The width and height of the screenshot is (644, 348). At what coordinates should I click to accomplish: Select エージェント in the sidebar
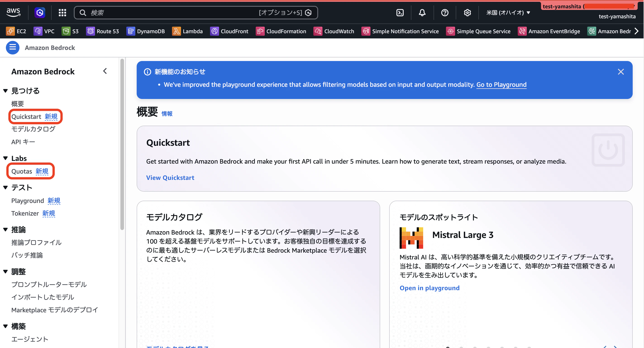(30, 339)
